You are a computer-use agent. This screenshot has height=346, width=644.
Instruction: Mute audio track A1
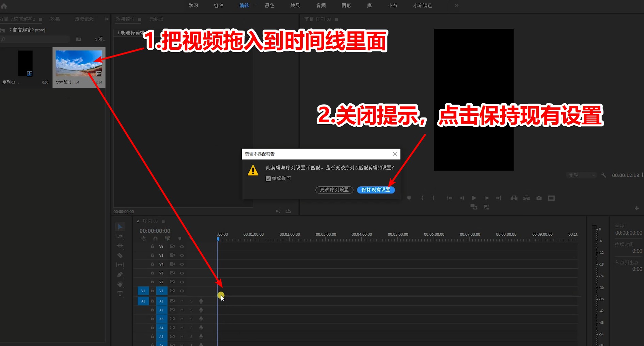click(182, 301)
